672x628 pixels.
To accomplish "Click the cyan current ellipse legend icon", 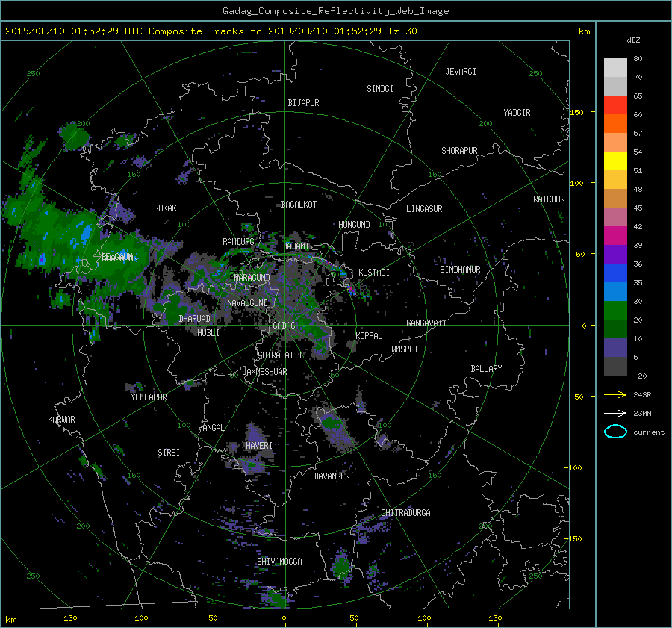I will coord(615,432).
